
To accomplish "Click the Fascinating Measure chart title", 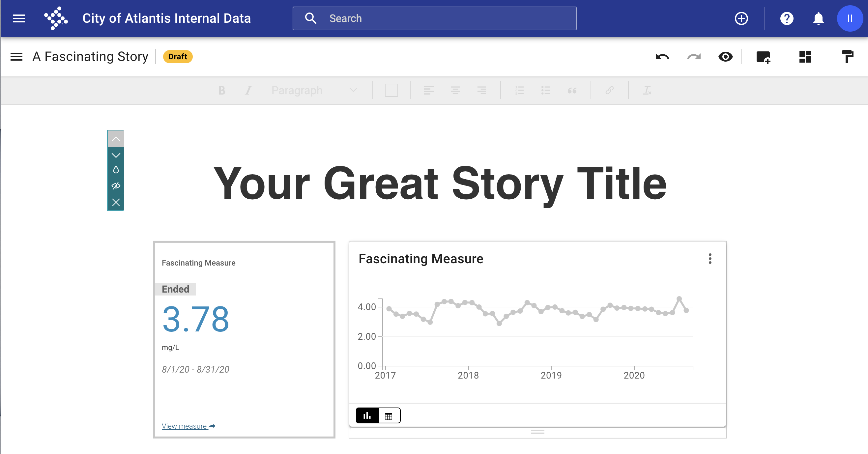I will (421, 259).
